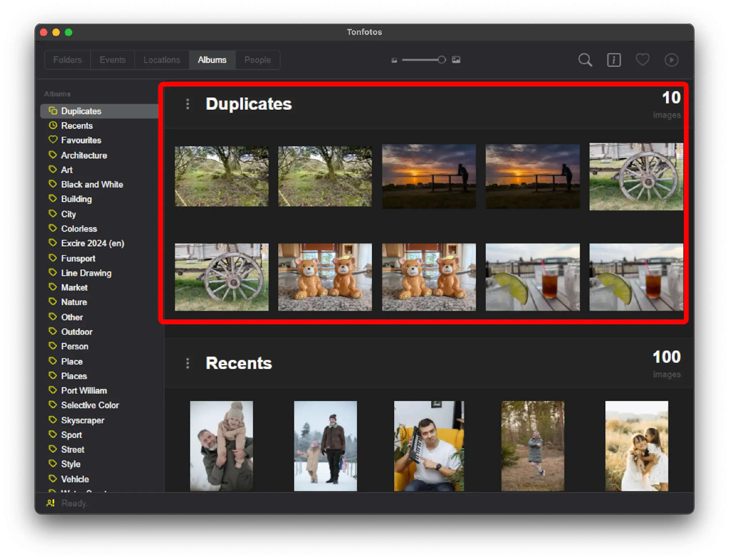The width and height of the screenshot is (729, 560).
Task: Click the Other tag icon
Action: [53, 316]
